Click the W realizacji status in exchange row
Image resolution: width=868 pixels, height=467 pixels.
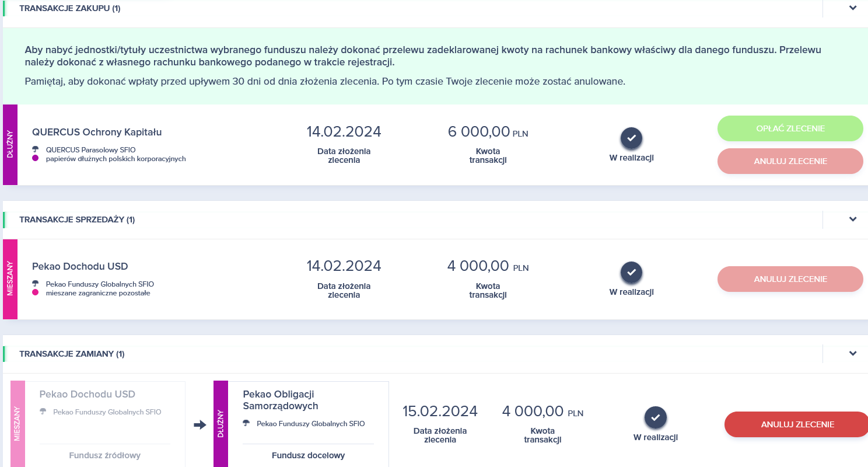tap(655, 437)
